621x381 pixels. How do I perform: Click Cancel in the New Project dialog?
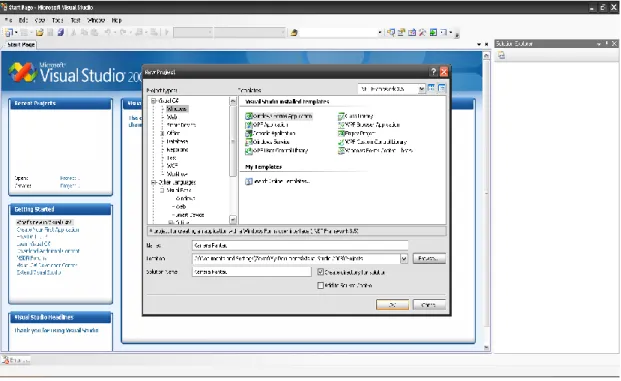click(x=429, y=305)
